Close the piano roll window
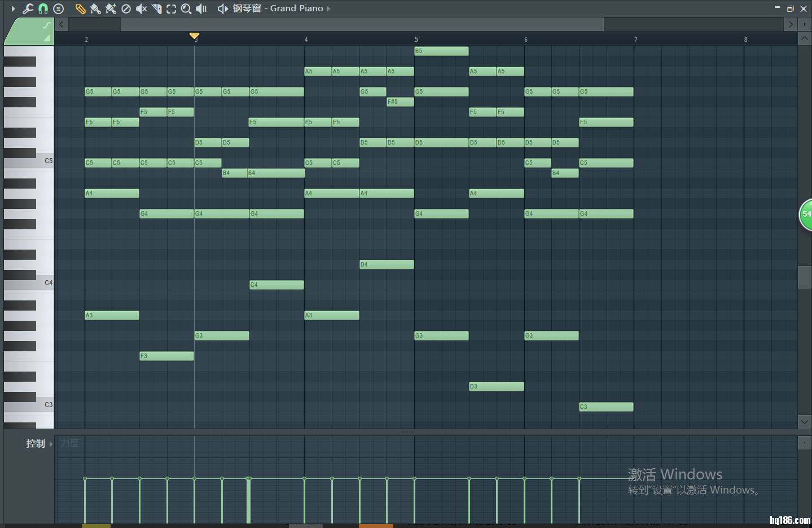 click(804, 8)
